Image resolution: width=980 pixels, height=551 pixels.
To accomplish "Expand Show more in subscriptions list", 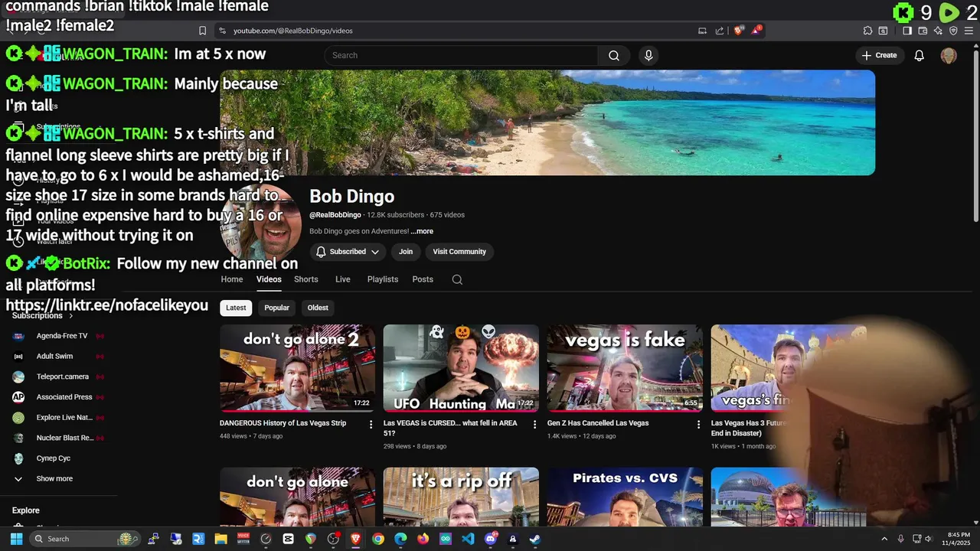I will (x=54, y=478).
